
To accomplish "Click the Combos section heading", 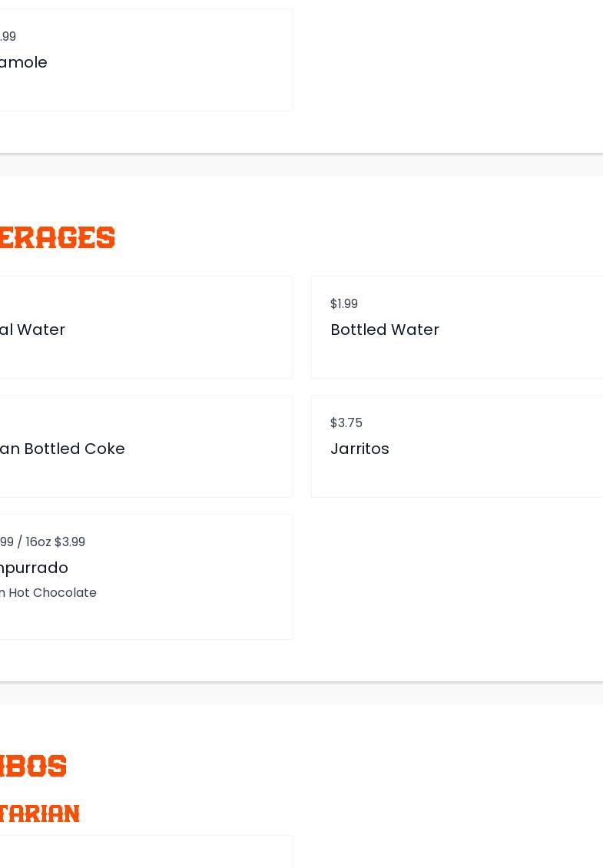I will [x=33, y=766].
